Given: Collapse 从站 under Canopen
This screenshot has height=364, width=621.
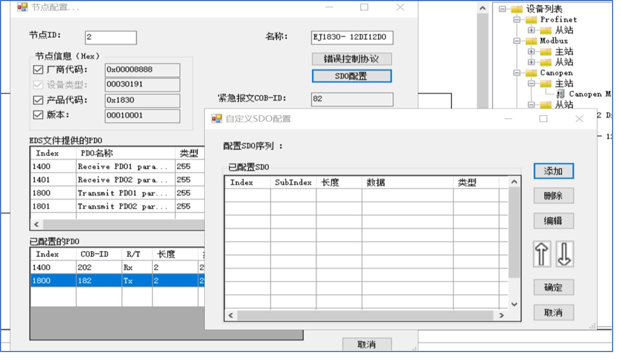Looking at the screenshot, I should click(x=531, y=104).
